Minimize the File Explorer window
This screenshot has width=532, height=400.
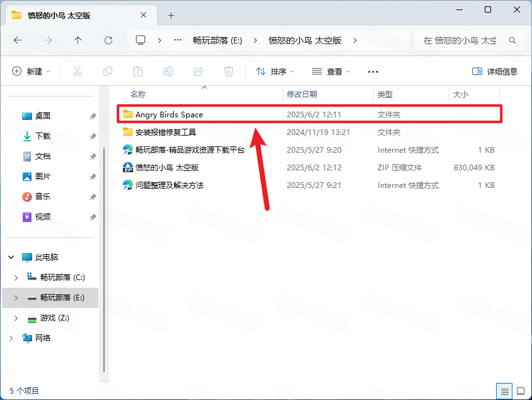click(460, 9)
